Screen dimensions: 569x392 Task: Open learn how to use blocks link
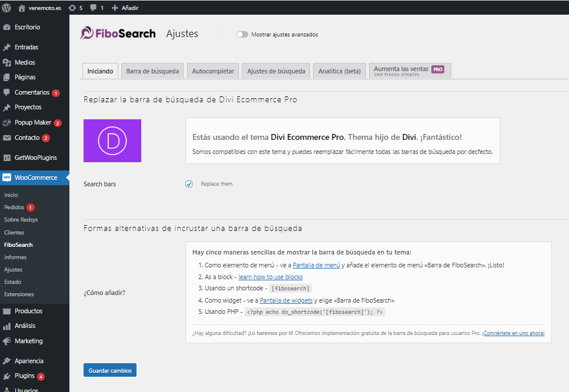click(x=270, y=277)
